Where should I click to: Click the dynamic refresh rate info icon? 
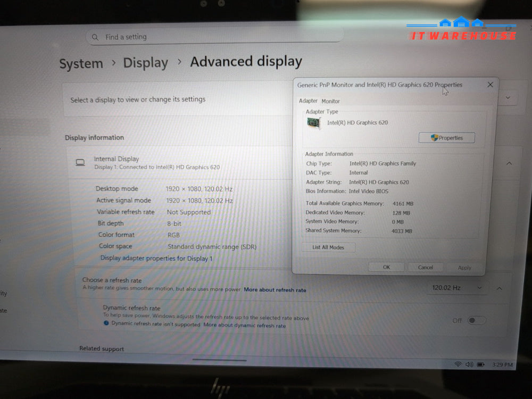(x=106, y=323)
